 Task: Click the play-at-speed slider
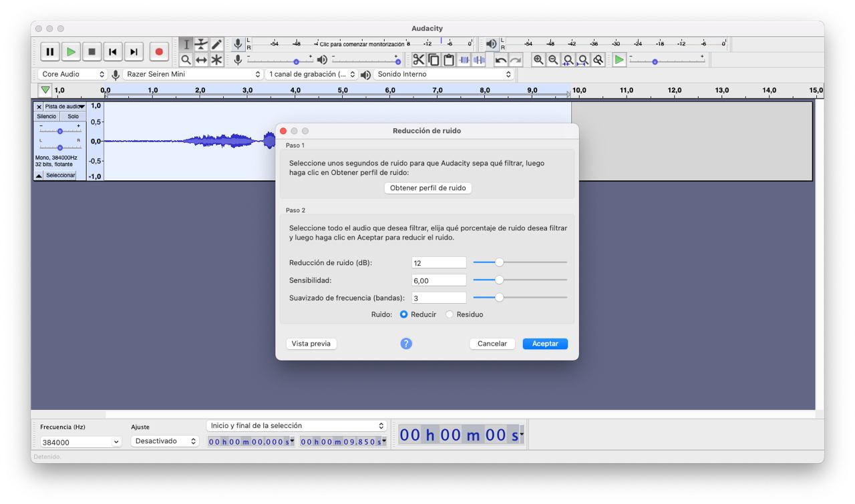pyautogui.click(x=667, y=60)
